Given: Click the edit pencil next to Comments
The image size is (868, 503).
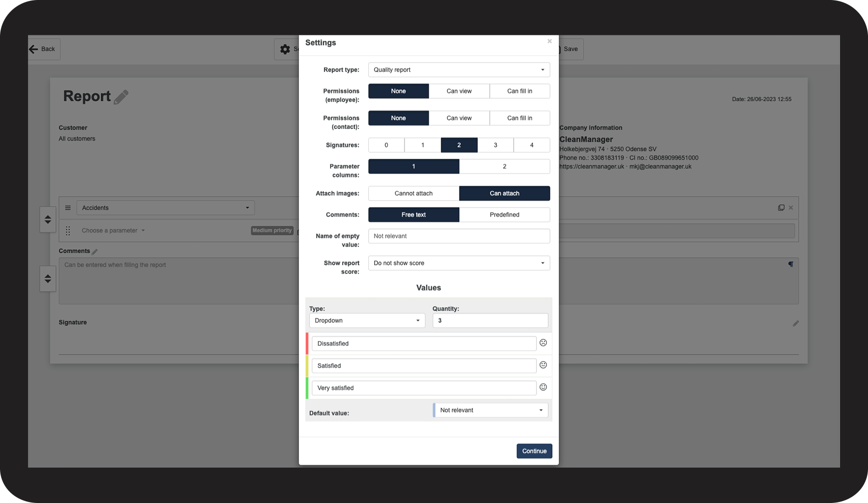Looking at the screenshot, I should click(95, 251).
